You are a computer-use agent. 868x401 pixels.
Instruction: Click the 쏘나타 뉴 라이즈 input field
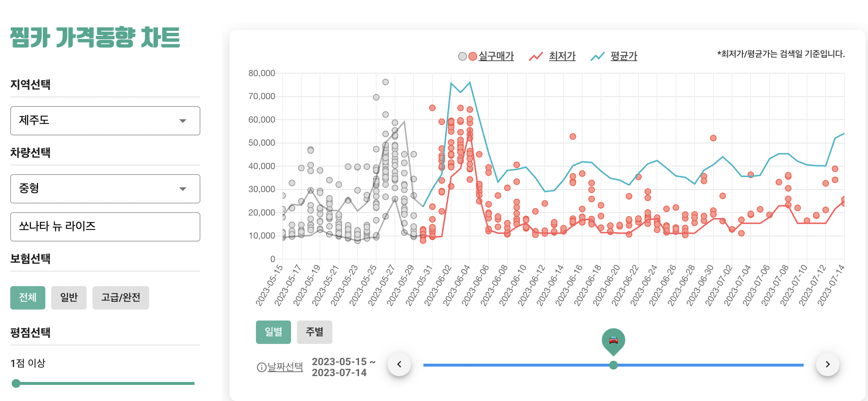(105, 227)
